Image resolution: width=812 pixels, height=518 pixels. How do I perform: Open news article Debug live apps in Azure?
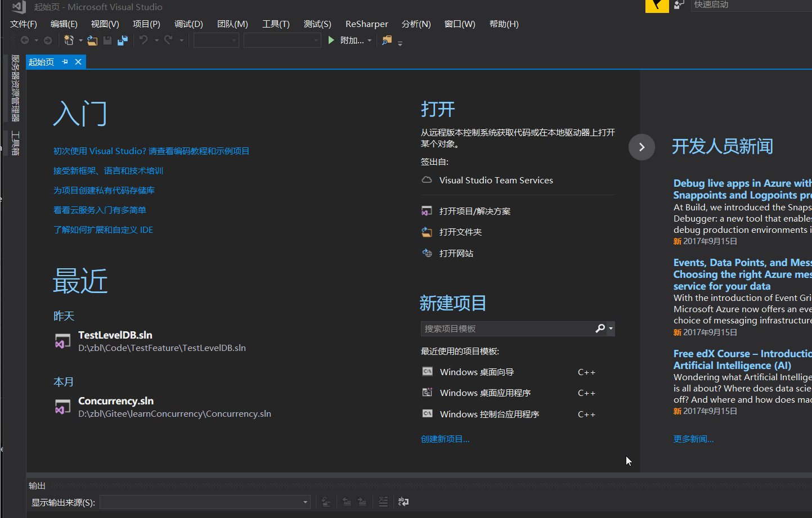(x=742, y=189)
